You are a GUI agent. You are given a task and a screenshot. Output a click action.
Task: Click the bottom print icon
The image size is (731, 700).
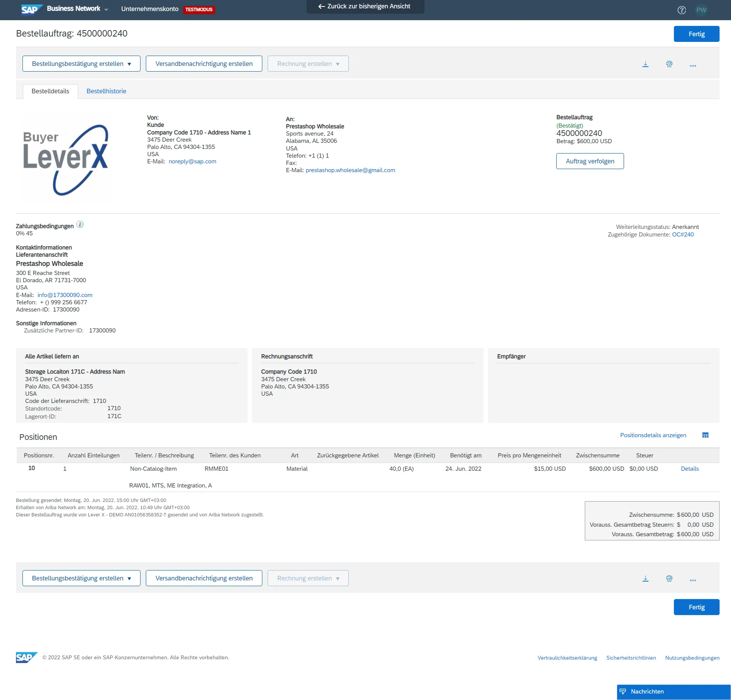click(669, 579)
